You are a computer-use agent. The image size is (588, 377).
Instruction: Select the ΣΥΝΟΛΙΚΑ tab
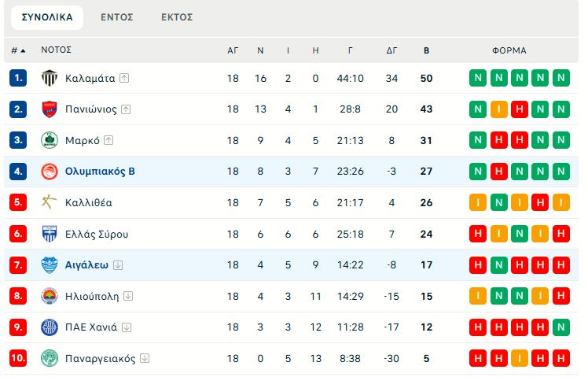47,17
